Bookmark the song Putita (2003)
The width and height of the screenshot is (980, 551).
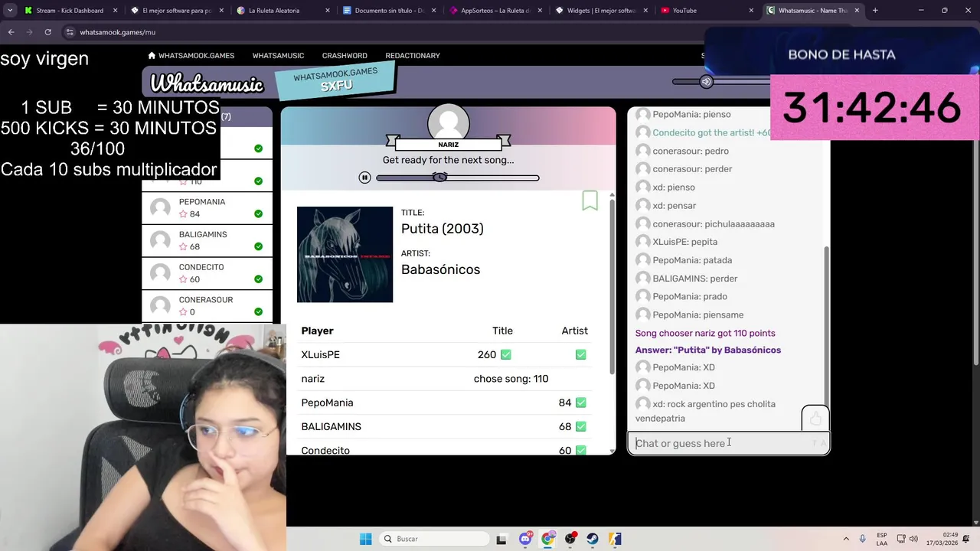coord(590,201)
